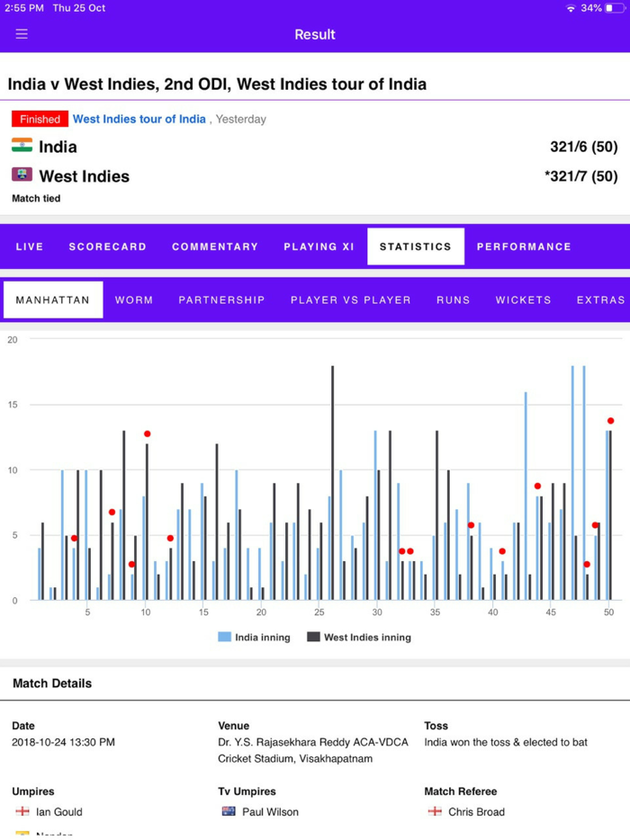The width and height of the screenshot is (630, 840).
Task: Open the PERFORMANCE tab
Action: [x=524, y=246]
